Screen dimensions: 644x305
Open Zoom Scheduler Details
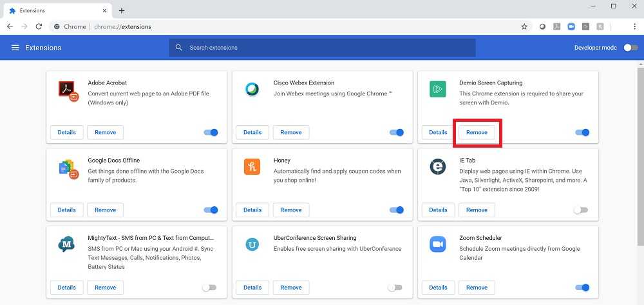point(438,288)
